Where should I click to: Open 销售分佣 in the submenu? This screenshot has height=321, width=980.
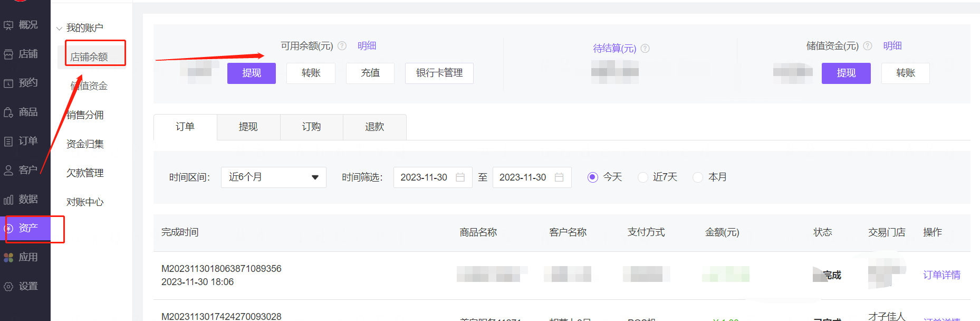[x=85, y=115]
